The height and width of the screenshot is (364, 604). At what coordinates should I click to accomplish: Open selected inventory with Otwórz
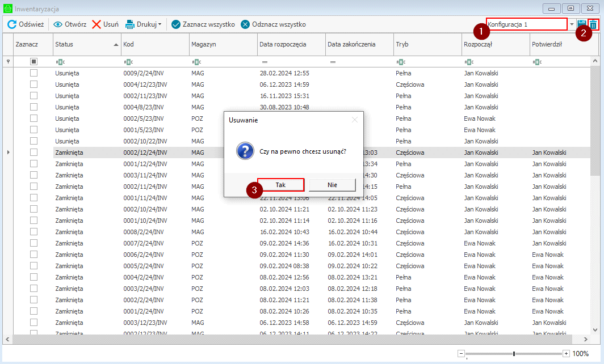coord(70,24)
